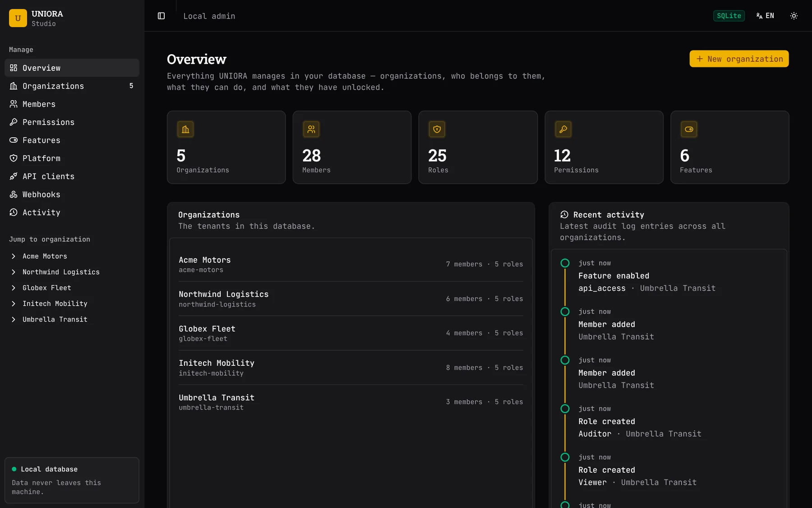
Task: Click the 'Auditor' role created entry
Action: click(x=640, y=421)
